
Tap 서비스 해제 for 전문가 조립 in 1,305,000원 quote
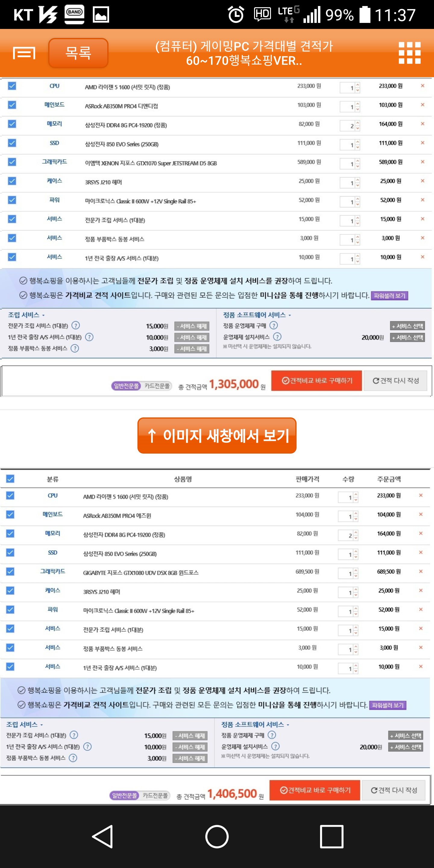click(192, 326)
